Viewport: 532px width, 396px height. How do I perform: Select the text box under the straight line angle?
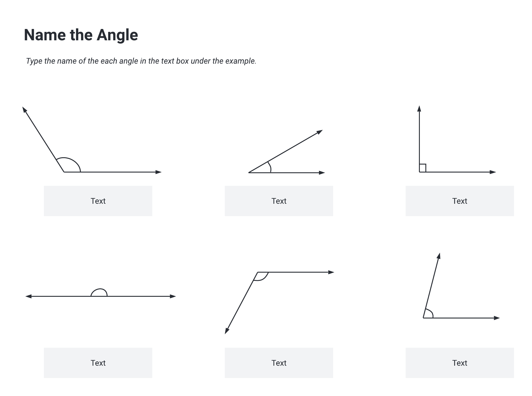98,363
